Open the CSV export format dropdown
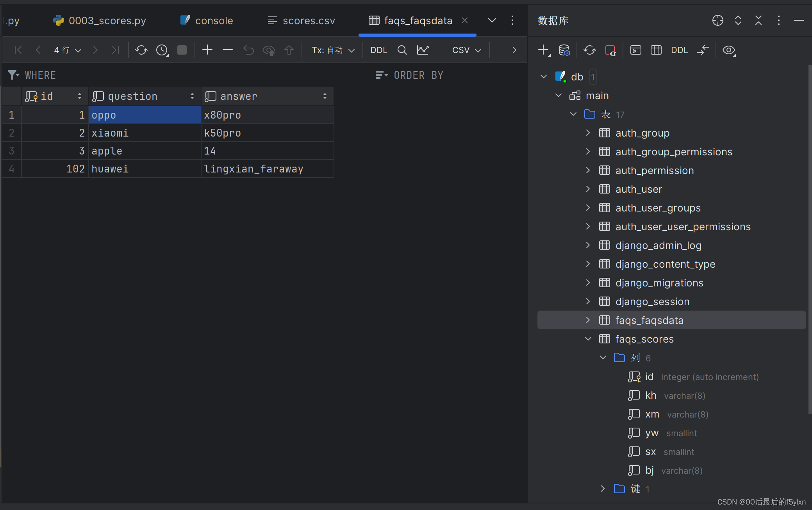 (466, 50)
